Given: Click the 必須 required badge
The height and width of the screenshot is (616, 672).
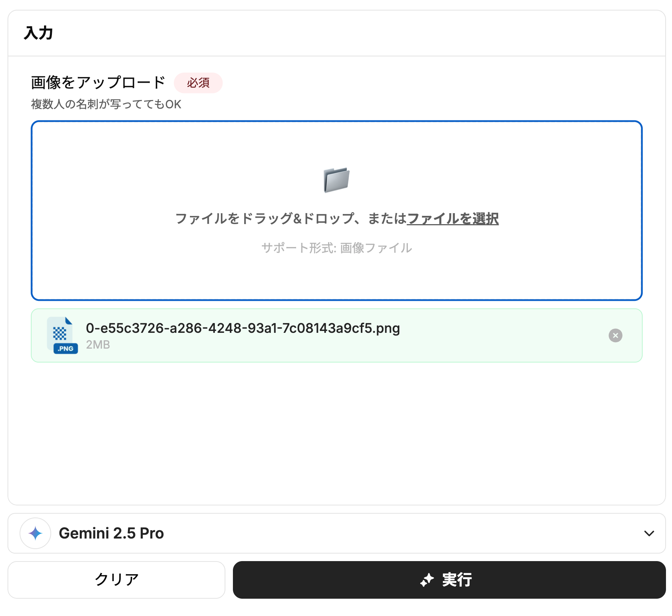Looking at the screenshot, I should point(198,83).
